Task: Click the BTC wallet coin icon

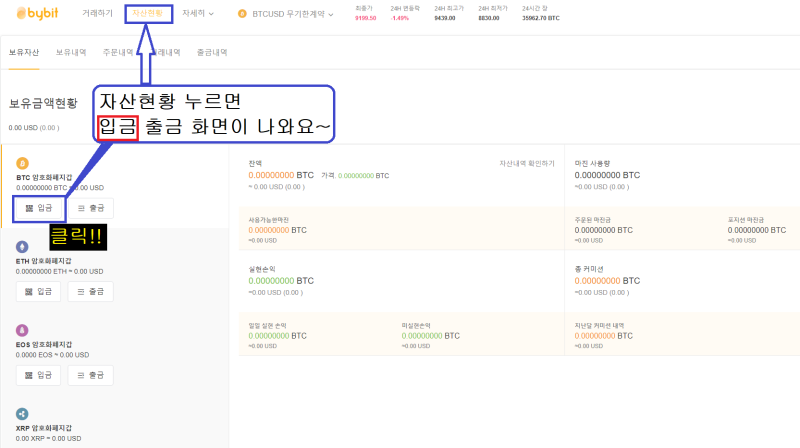Action: [22, 163]
